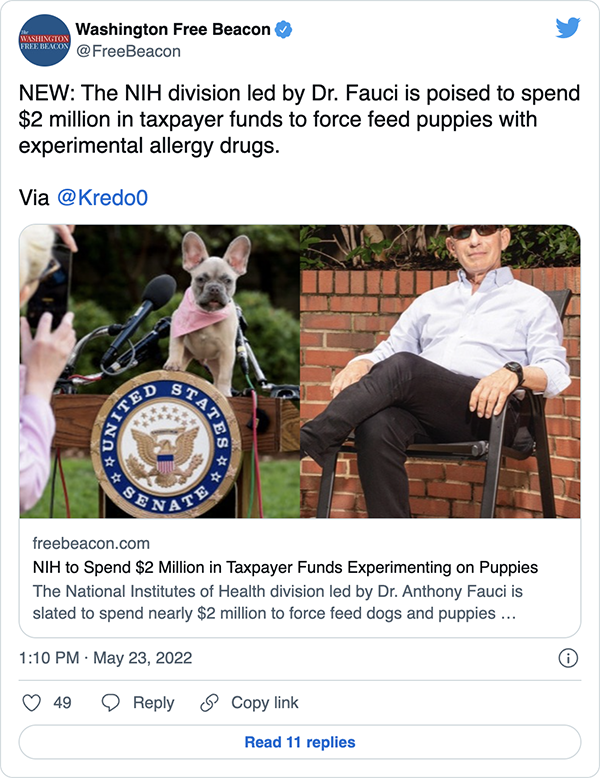The width and height of the screenshot is (600, 778).
Task: Click the puppy at podium photo
Action: [160, 371]
